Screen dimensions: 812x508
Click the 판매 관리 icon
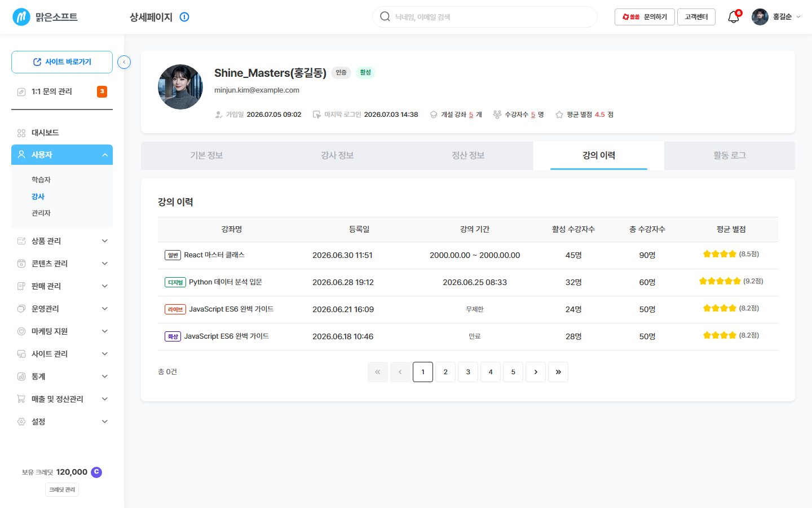tap(21, 286)
